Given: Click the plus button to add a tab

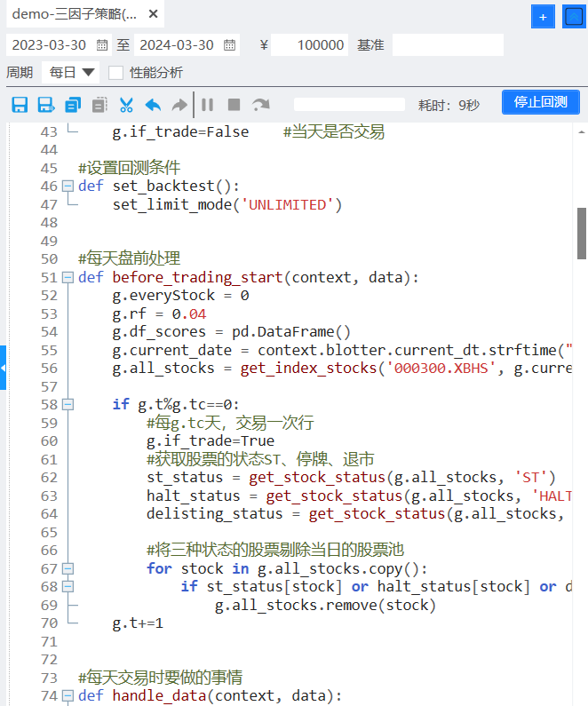Looking at the screenshot, I should (542, 16).
